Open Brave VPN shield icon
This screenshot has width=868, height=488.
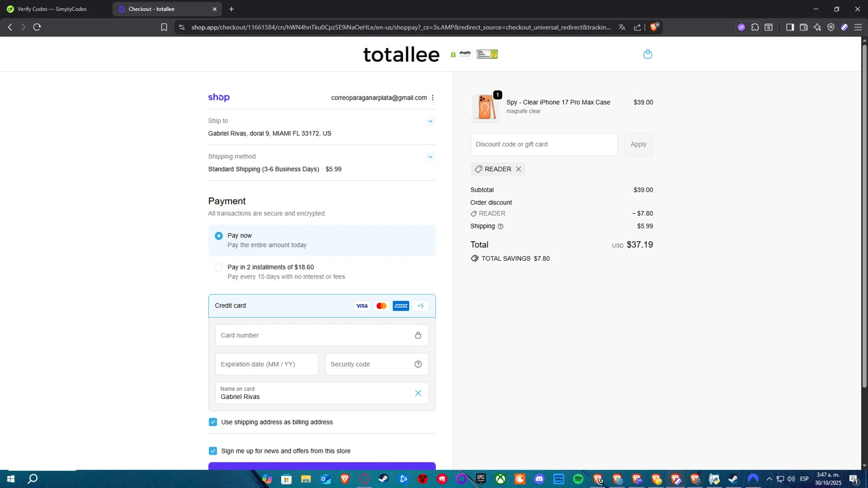click(x=831, y=27)
